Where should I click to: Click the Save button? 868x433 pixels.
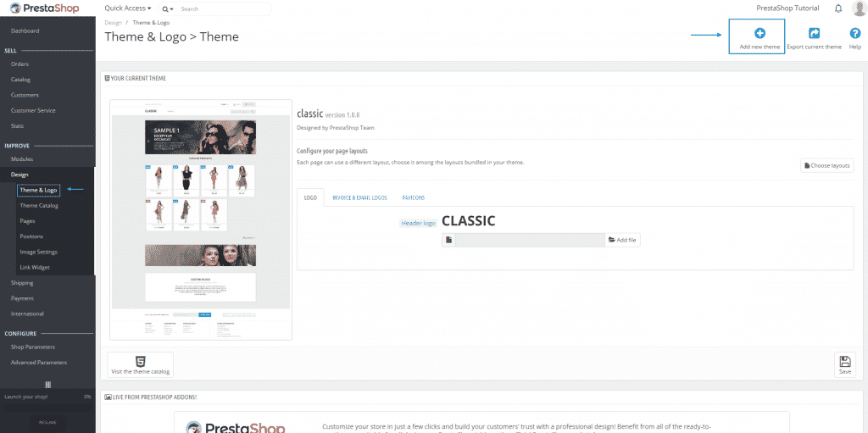tap(845, 365)
